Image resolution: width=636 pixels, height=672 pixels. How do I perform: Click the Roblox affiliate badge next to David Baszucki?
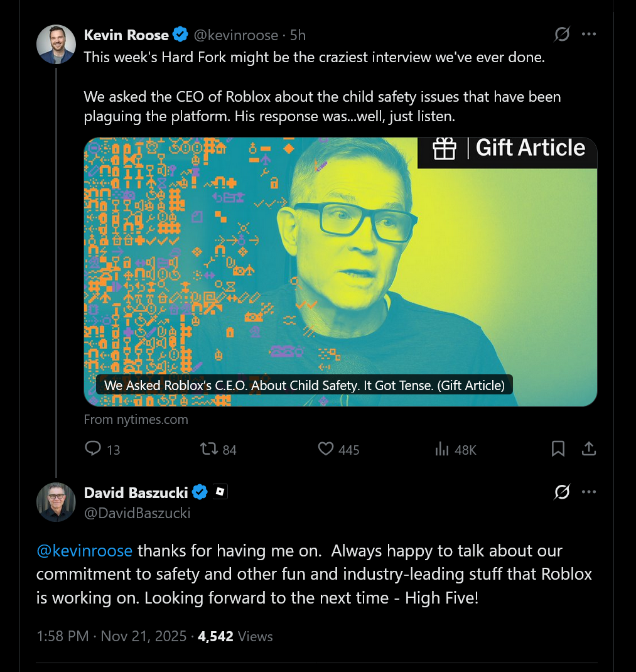219,492
